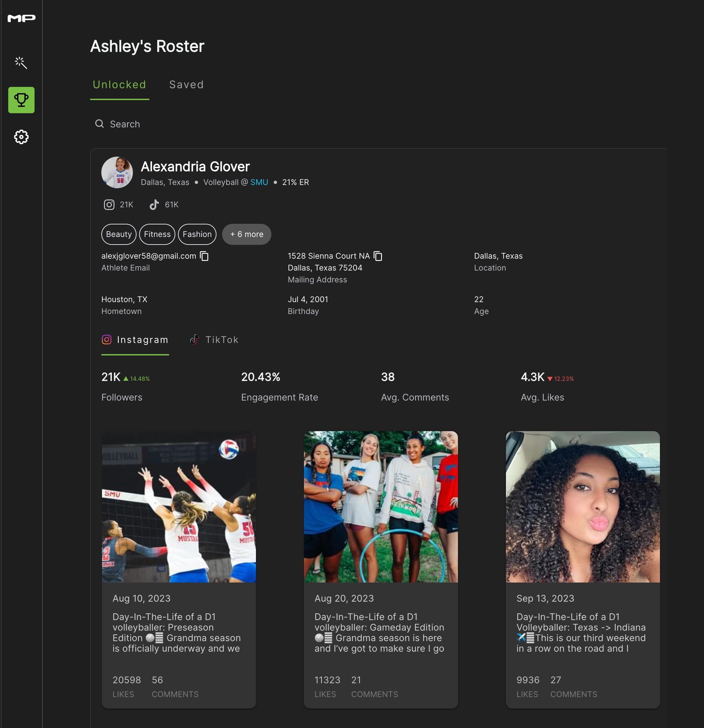Open the settings gear icon

pos(21,137)
